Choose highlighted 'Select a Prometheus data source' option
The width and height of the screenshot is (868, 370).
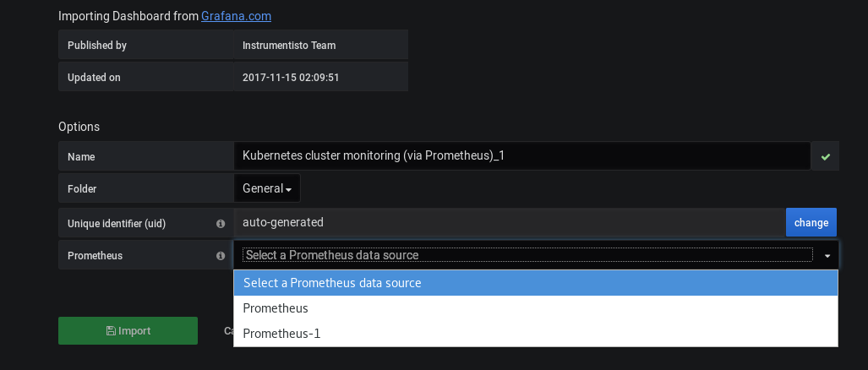coord(535,283)
